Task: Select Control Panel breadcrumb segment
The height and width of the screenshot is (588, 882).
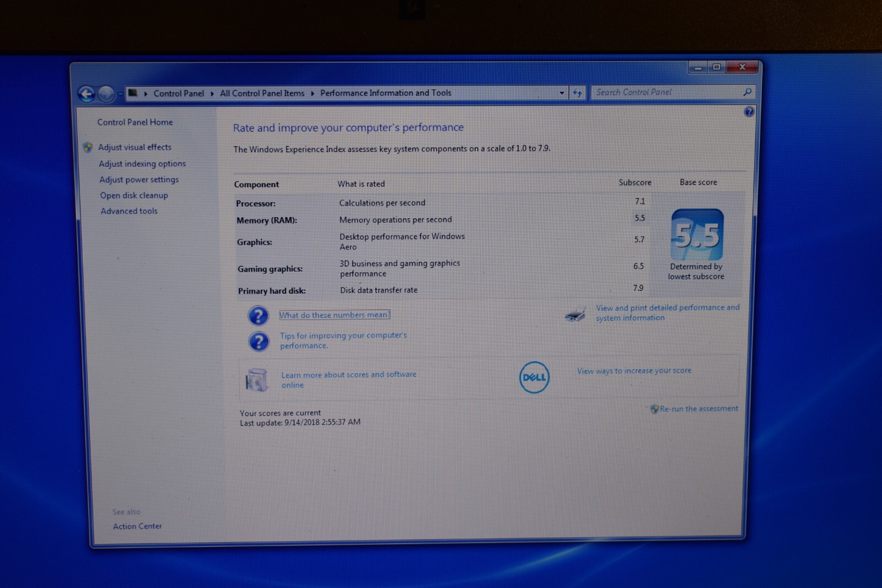Action: point(179,93)
